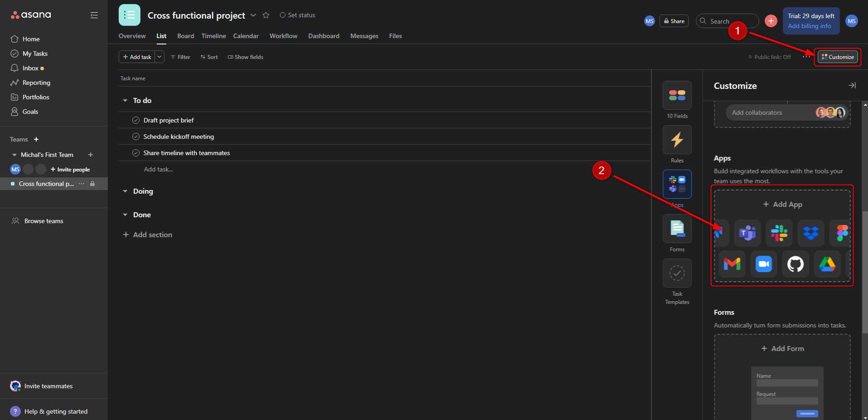Click the GitHub integration icon
Viewport: 868px width, 420px height.
tap(796, 264)
